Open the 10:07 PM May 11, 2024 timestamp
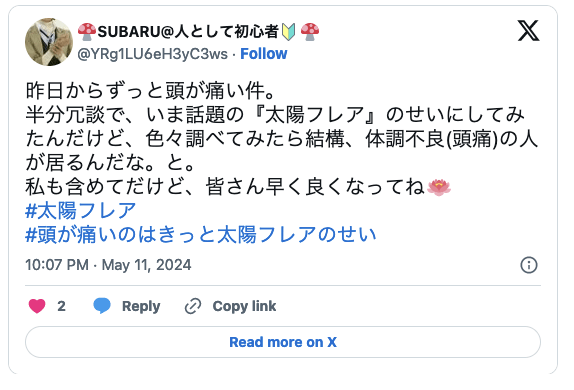The image size is (574, 390). (x=108, y=265)
